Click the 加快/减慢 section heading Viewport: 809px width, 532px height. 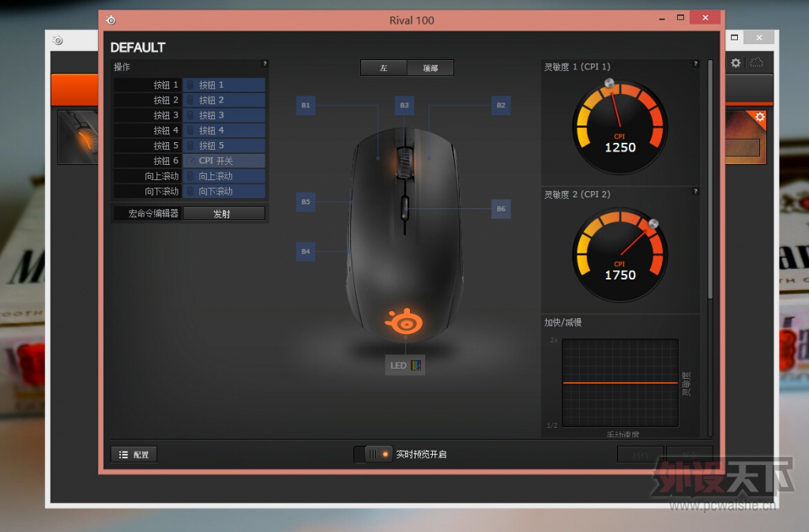pos(563,323)
